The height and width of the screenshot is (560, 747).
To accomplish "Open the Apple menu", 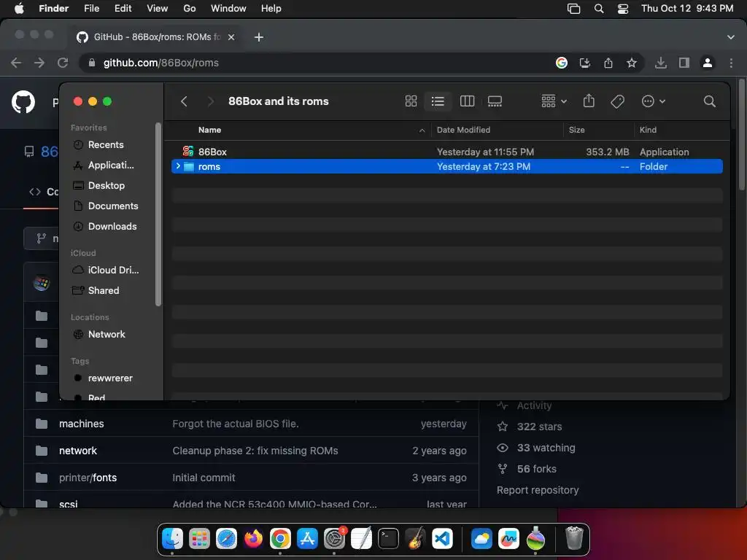I will 19,9.
